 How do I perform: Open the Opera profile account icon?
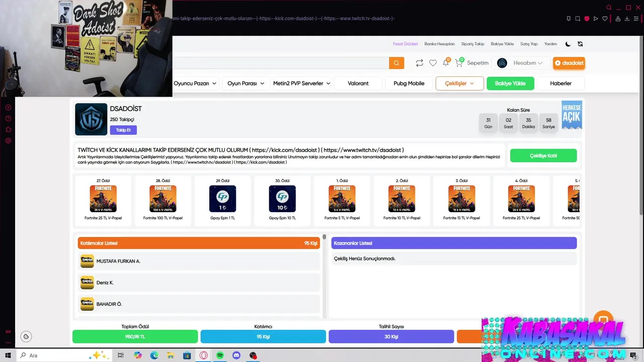coord(618,19)
